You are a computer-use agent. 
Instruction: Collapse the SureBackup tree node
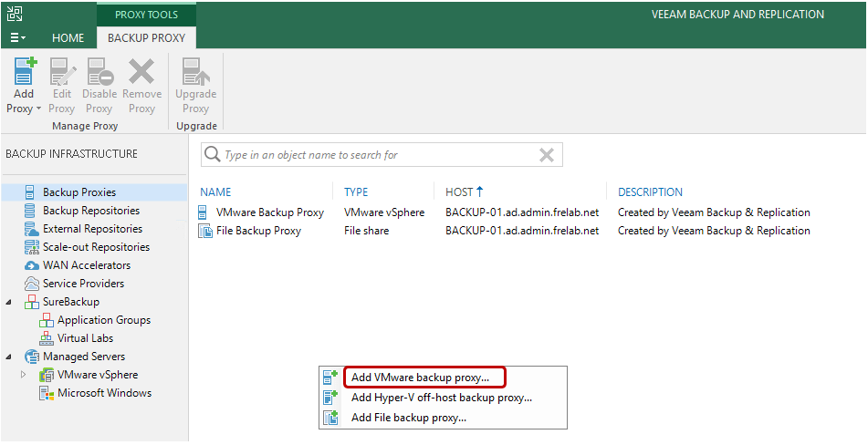point(8,303)
